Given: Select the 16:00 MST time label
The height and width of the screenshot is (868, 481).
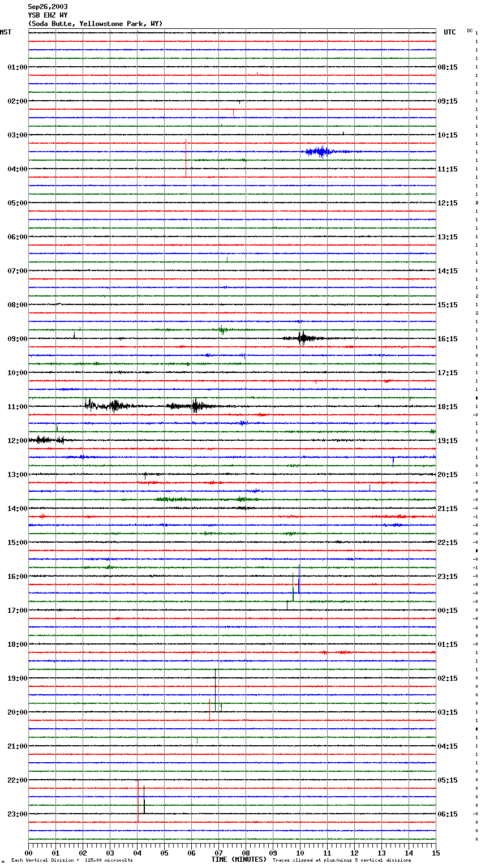Looking at the screenshot, I should click(18, 577).
